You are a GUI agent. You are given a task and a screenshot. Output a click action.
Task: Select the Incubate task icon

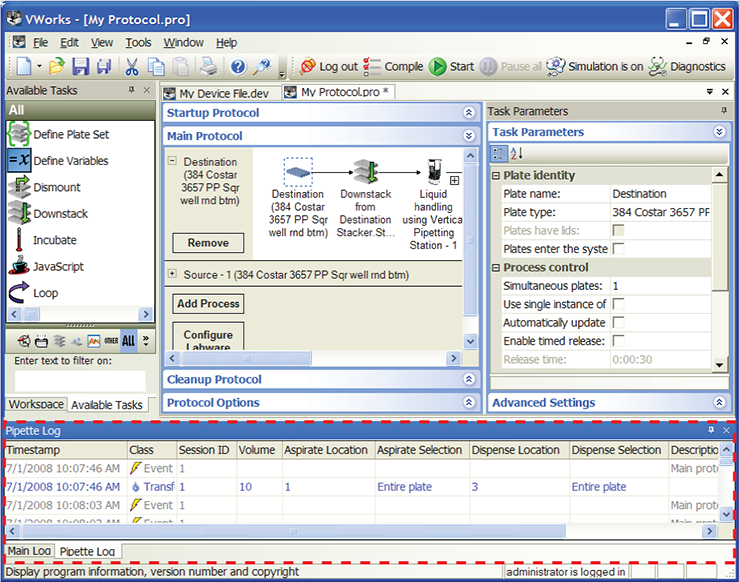[x=19, y=240]
